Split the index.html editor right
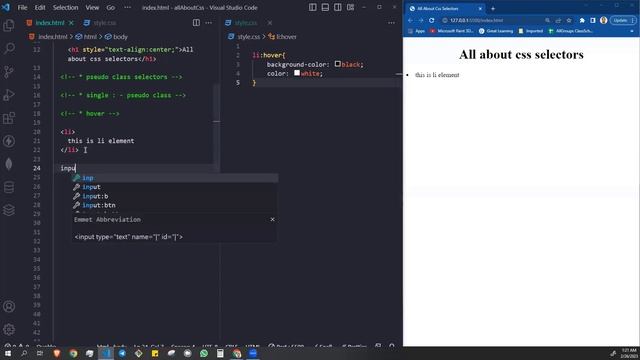The image size is (640, 360). 196,23
